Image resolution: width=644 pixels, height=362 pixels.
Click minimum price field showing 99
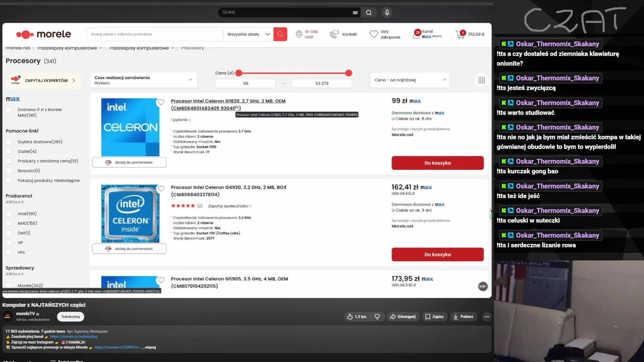pyautogui.click(x=246, y=83)
